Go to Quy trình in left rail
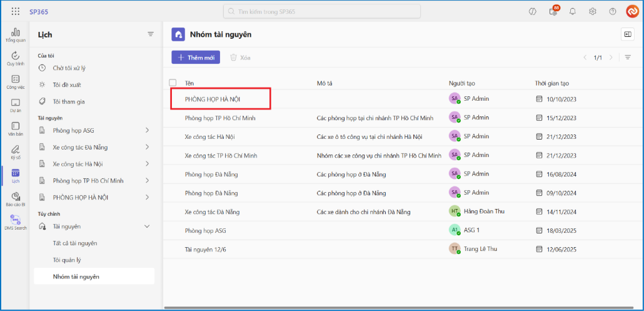The height and width of the screenshot is (311, 644). [x=16, y=59]
